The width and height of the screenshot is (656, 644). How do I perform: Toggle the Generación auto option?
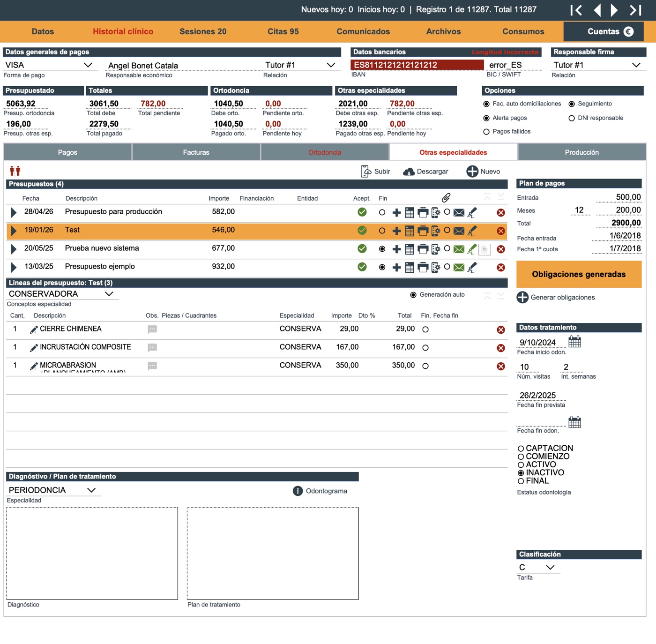pos(413,295)
